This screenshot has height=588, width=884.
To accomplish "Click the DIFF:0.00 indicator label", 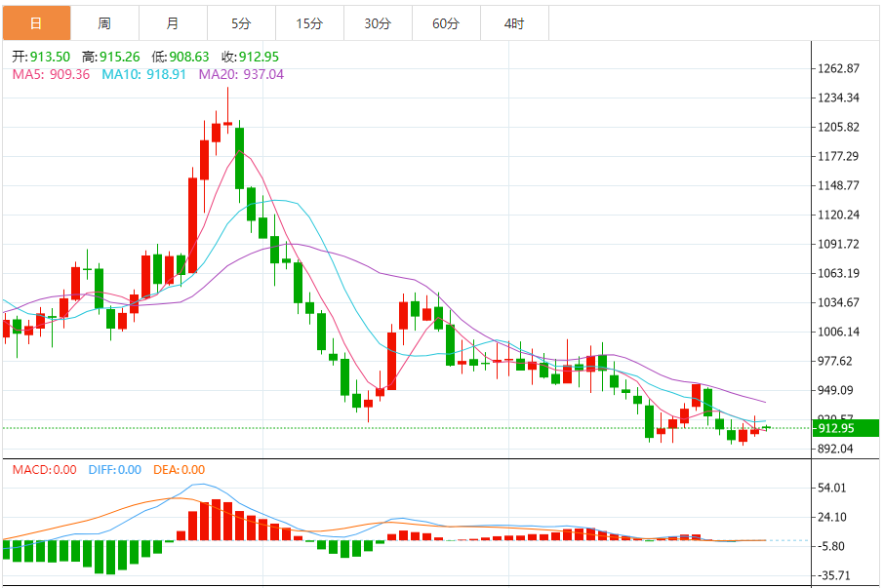I will tap(115, 470).
